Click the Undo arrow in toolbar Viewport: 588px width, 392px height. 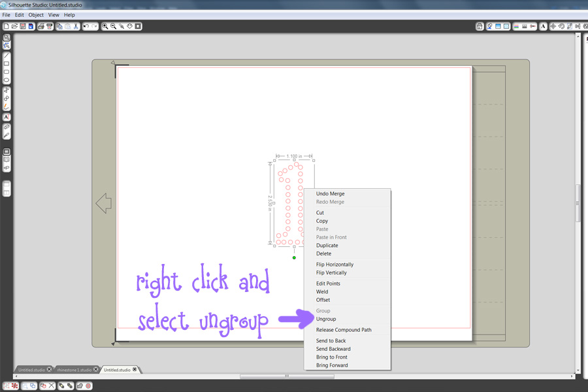click(86, 26)
